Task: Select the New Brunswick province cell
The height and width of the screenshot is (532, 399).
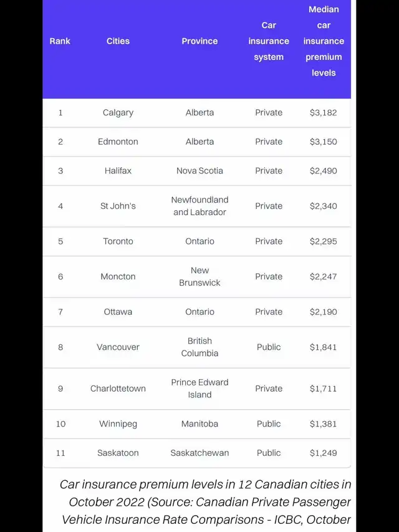Action: (x=199, y=276)
